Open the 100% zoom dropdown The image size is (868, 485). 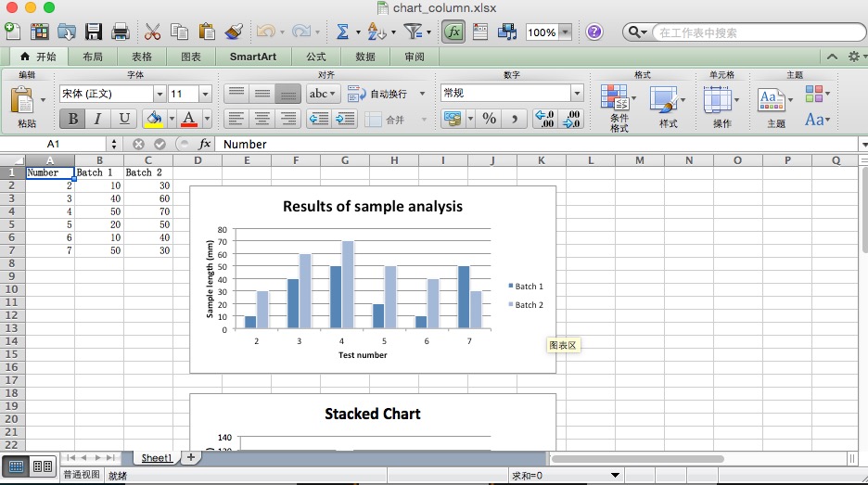pos(565,32)
